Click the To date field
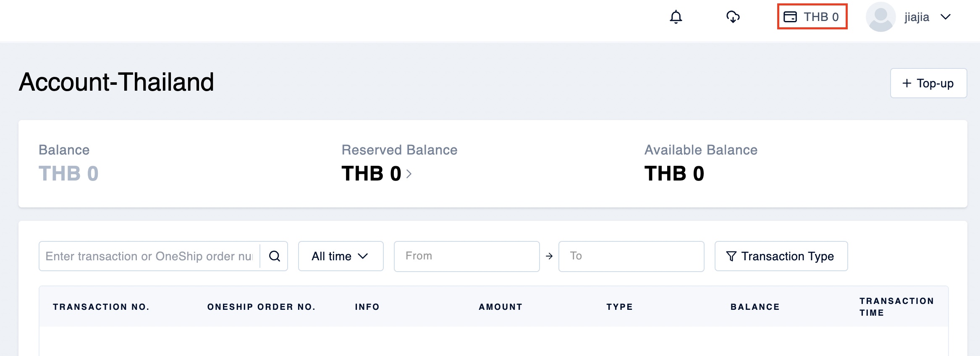This screenshot has height=356, width=980. (631, 256)
